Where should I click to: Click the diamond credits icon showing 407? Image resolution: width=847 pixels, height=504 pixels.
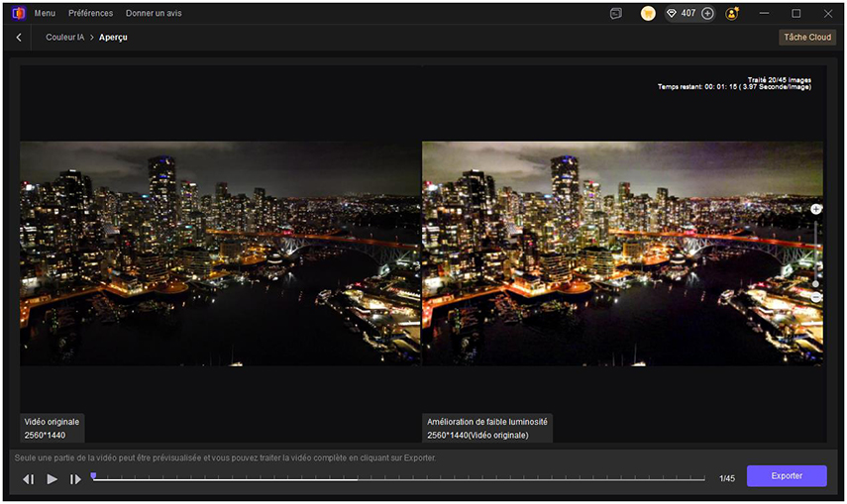[x=671, y=14]
